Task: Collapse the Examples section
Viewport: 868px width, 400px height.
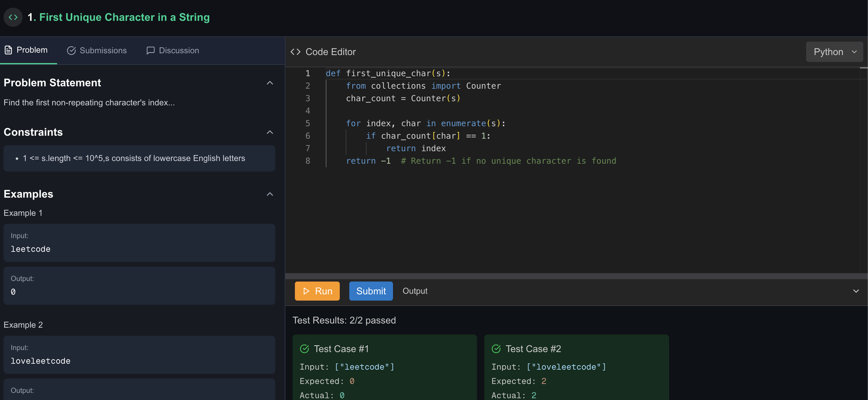Action: click(x=270, y=194)
